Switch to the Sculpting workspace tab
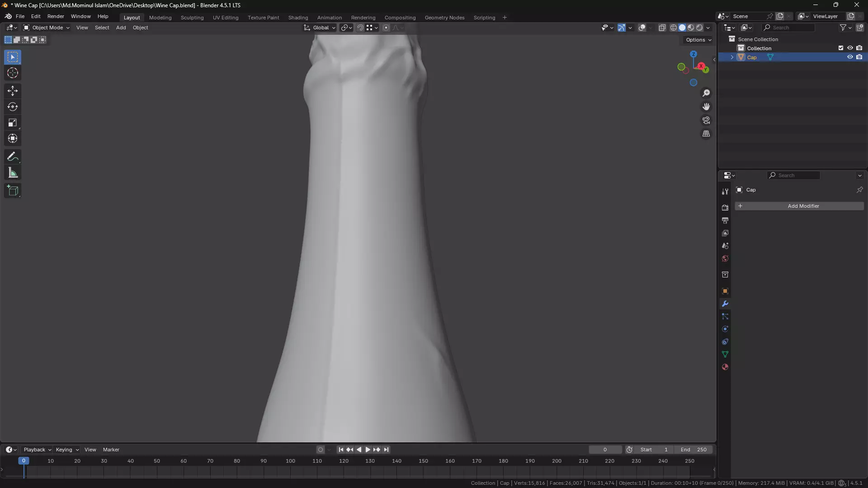 click(x=192, y=18)
